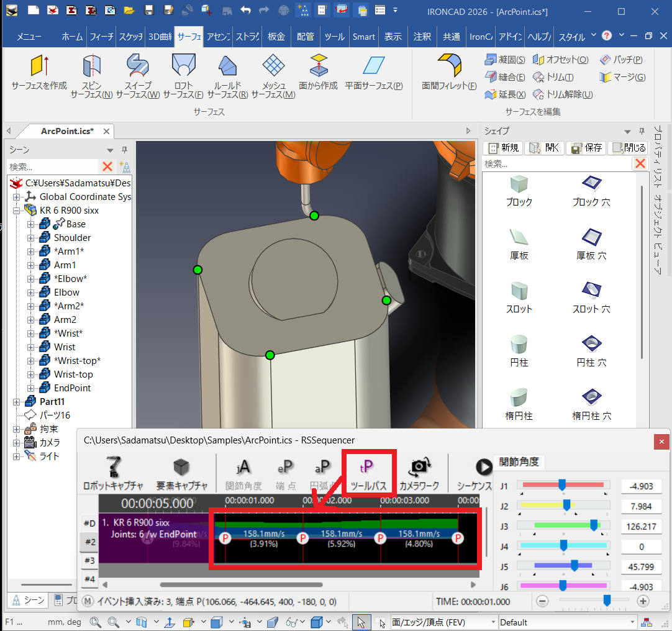The height and width of the screenshot is (631, 672).
Task: Select the Loft Surface (ロフト サーフェス) tool
Action: point(183,76)
